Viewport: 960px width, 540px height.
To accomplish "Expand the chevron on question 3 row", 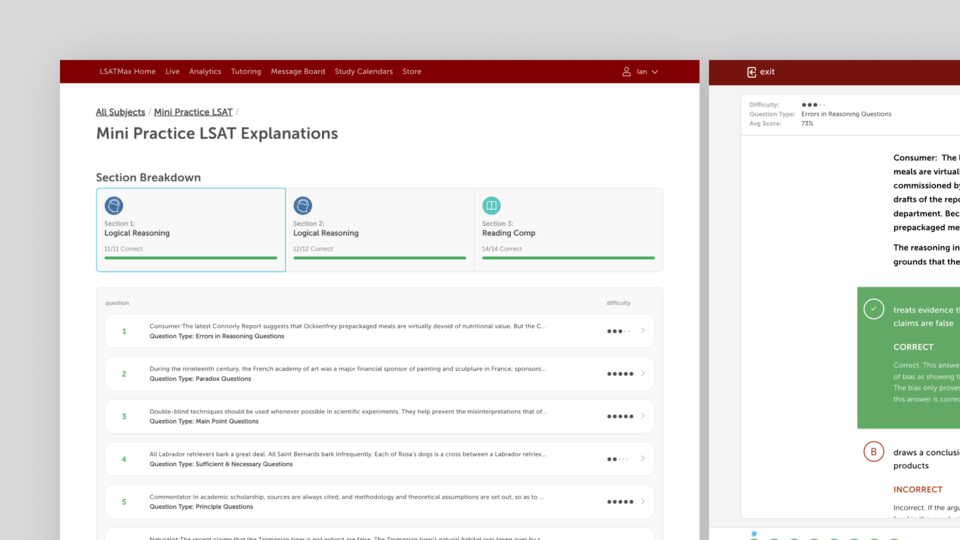I will tap(643, 416).
